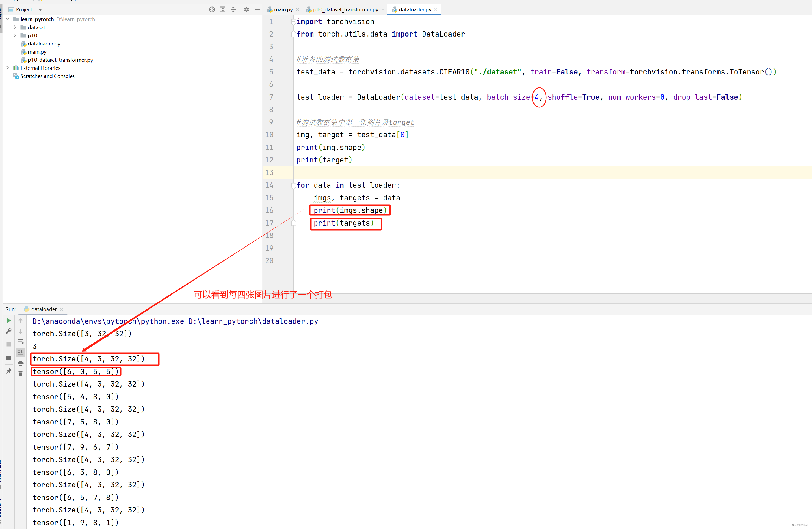This screenshot has height=529, width=812.
Task: Open the Project view dropdown
Action: coord(40,9)
